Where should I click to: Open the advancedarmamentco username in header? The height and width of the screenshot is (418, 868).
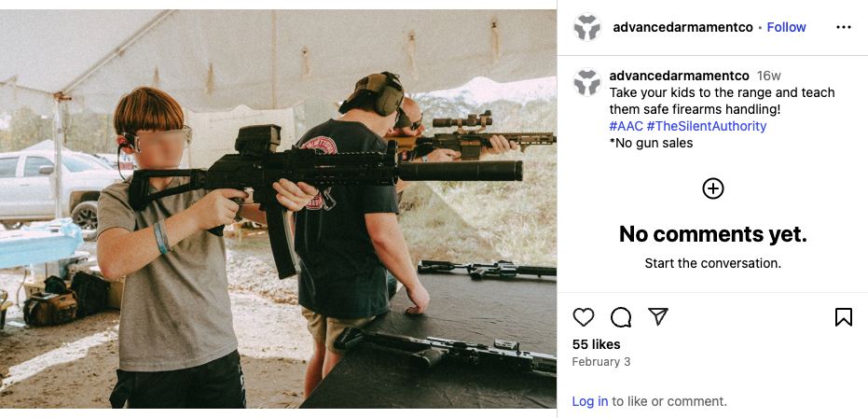pos(682,27)
